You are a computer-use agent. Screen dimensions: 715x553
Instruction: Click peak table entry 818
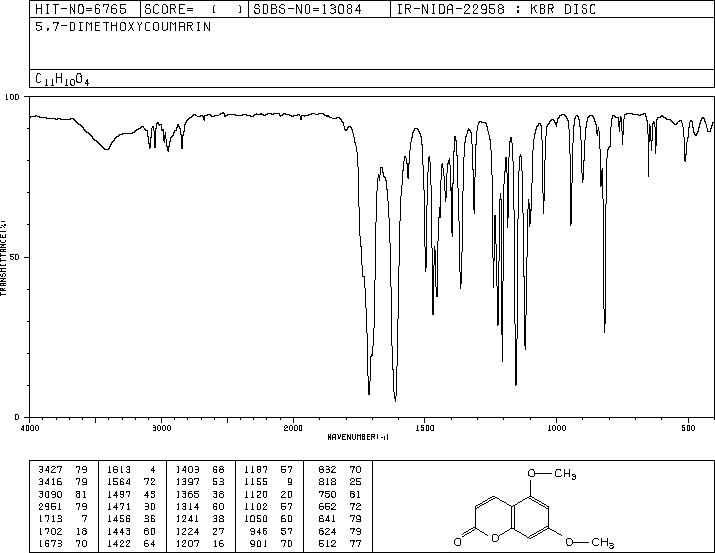point(327,482)
